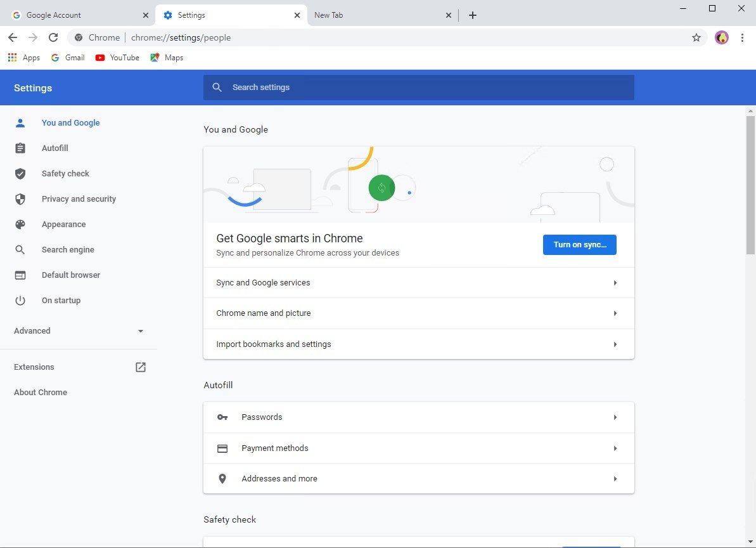Viewport: 756px width, 548px height.
Task: Open About Chrome page
Action: point(41,392)
